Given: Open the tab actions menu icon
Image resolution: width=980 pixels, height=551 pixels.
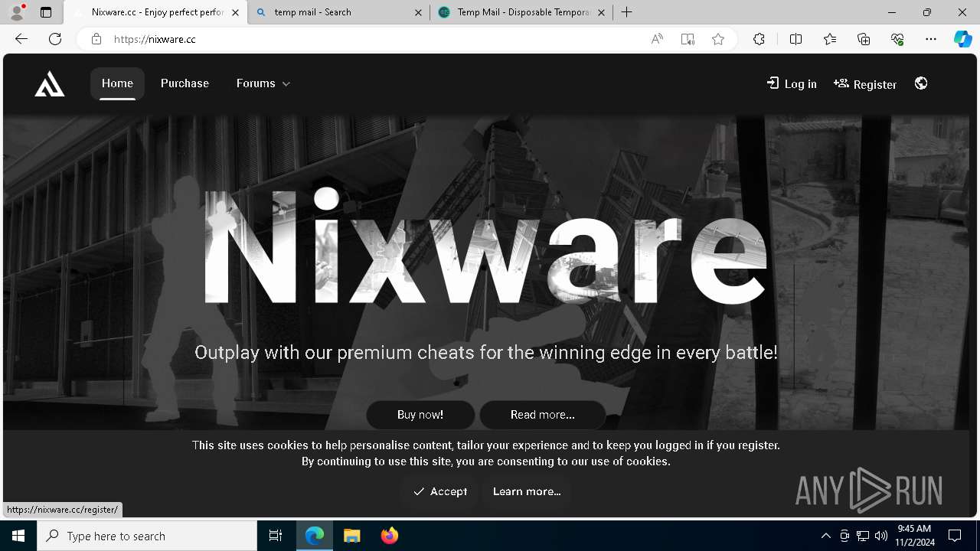Looking at the screenshot, I should point(46,12).
